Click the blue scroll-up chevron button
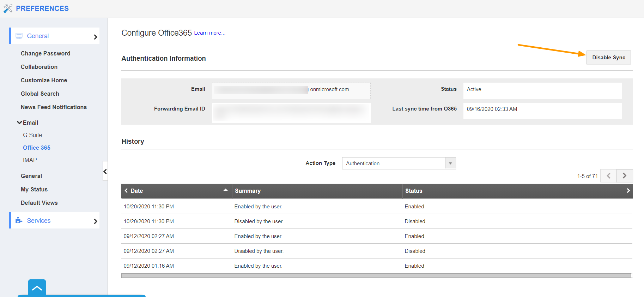Viewport: 644px width, 297px height. [x=37, y=288]
